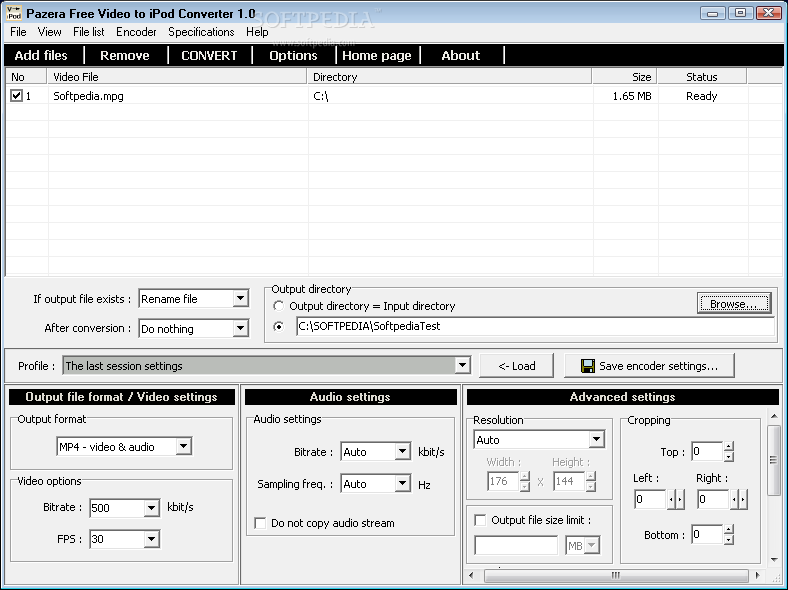Increase the Right cropping value

tap(743, 500)
